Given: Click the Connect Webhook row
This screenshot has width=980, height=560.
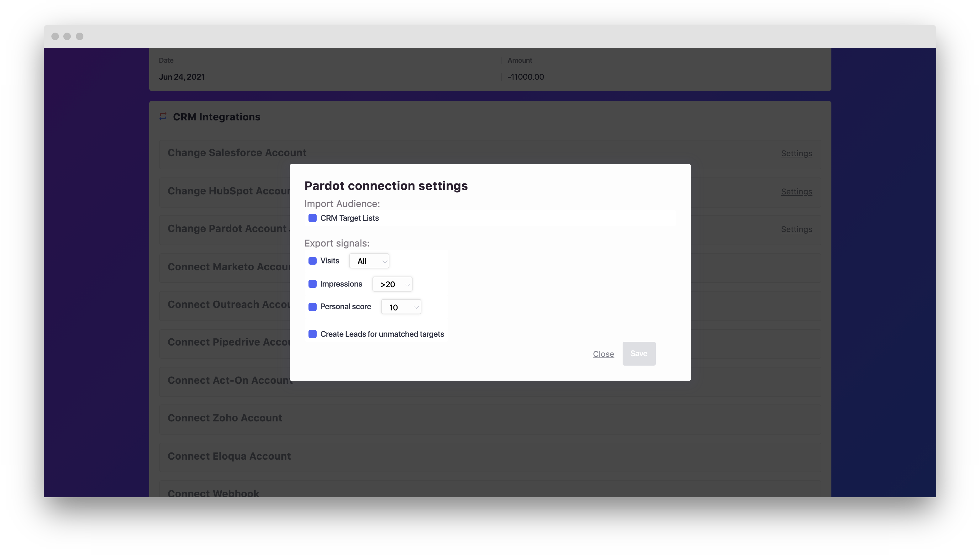Looking at the screenshot, I should click(x=213, y=493).
